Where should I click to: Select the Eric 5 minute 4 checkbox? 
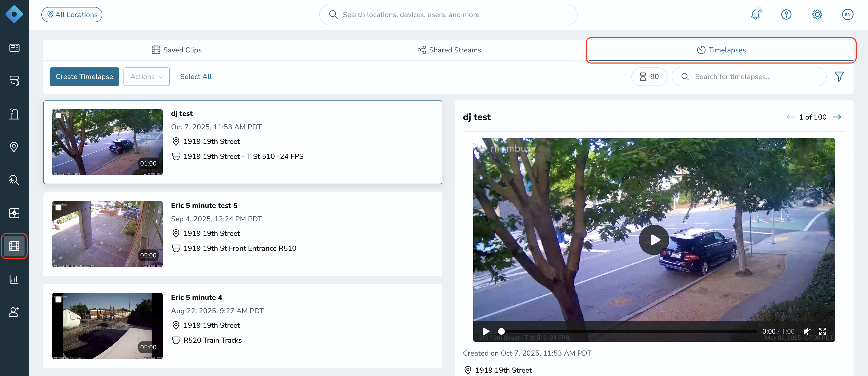pyautogui.click(x=58, y=299)
